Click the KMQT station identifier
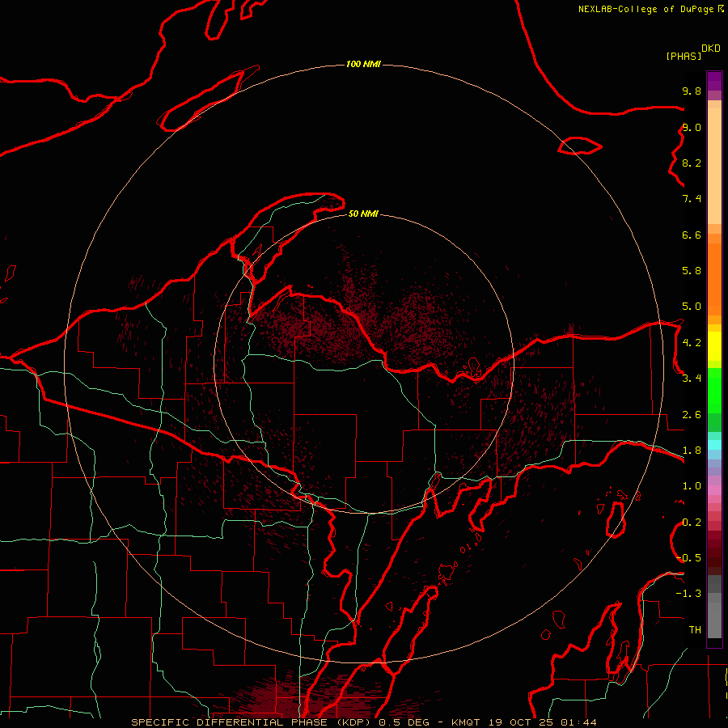Viewport: 728px width, 728px height. [x=465, y=722]
